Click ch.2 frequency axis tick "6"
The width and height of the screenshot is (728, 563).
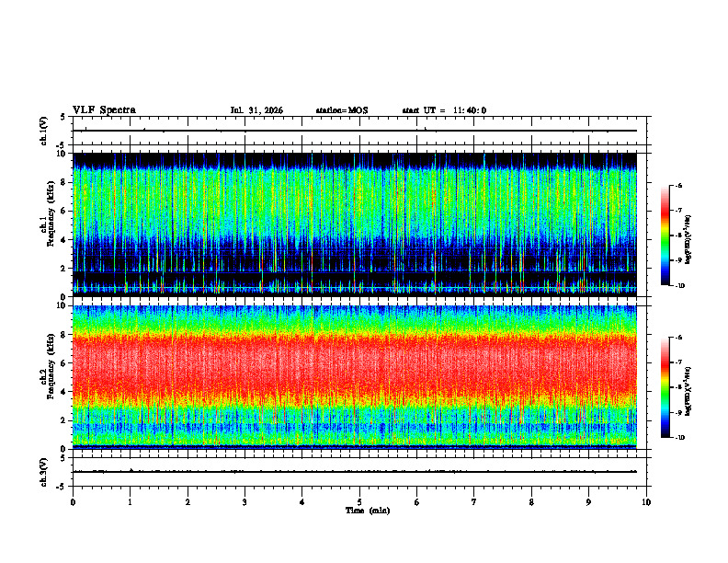click(x=64, y=363)
